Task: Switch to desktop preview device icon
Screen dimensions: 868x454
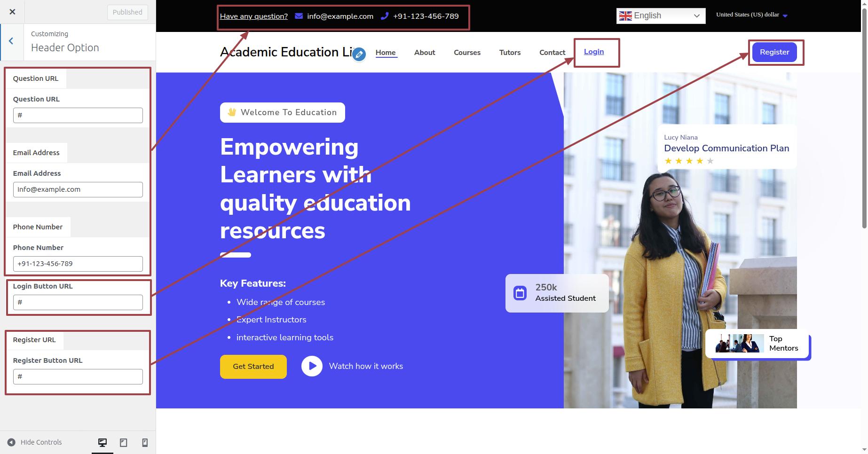Action: coord(103,442)
